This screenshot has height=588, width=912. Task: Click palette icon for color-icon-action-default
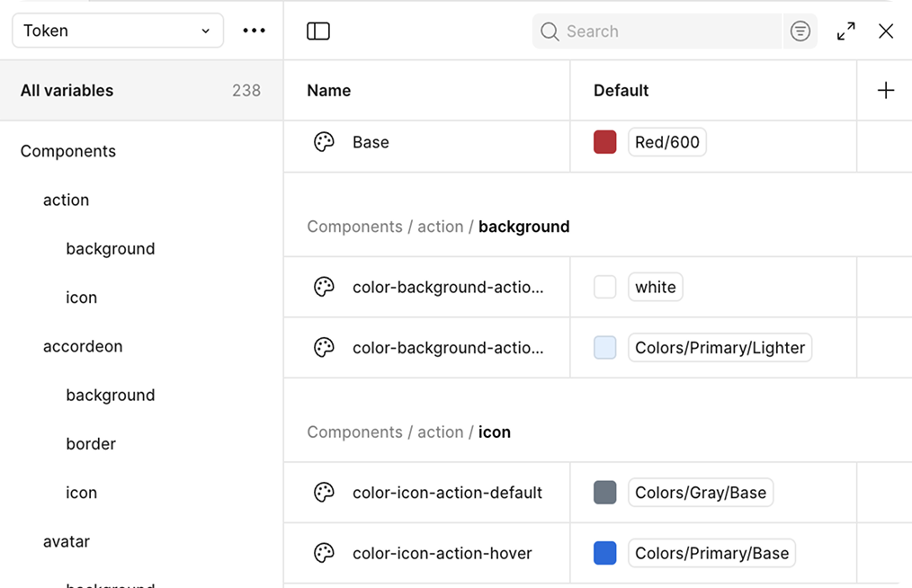(324, 493)
